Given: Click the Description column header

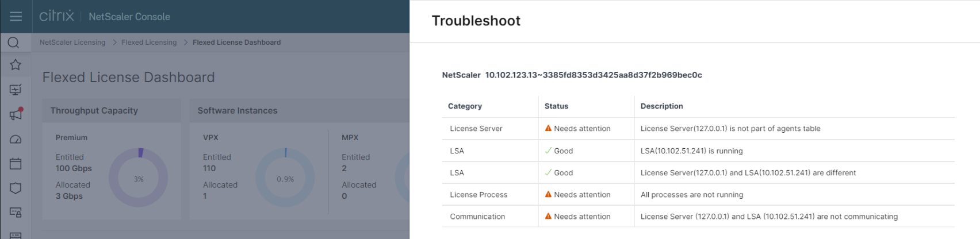Looking at the screenshot, I should [661, 106].
